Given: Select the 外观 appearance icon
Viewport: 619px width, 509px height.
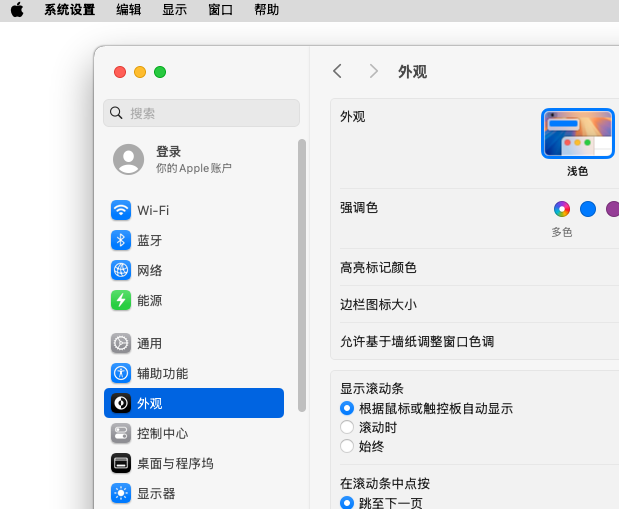Looking at the screenshot, I should point(121,403).
